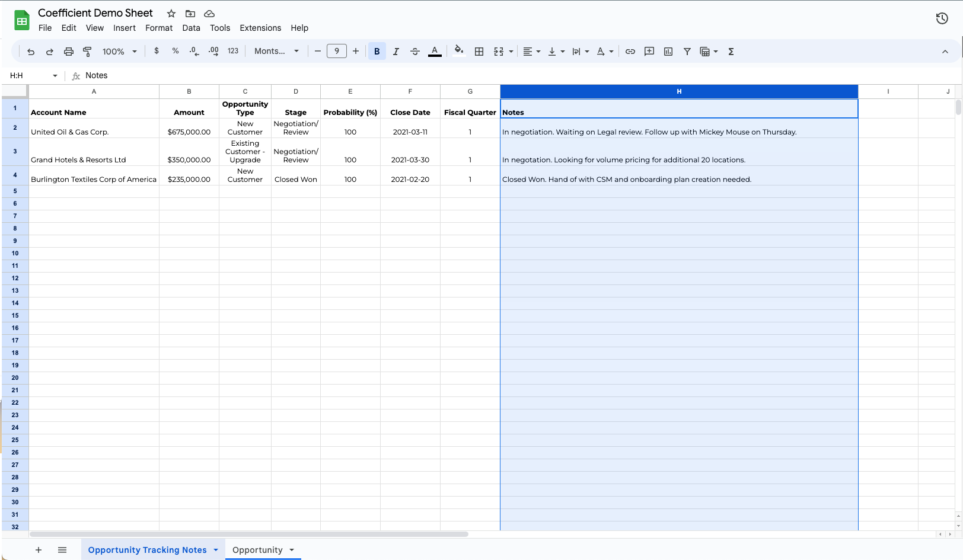Open the table views dropdown
Image resolution: width=963 pixels, height=560 pixels.
click(709, 52)
